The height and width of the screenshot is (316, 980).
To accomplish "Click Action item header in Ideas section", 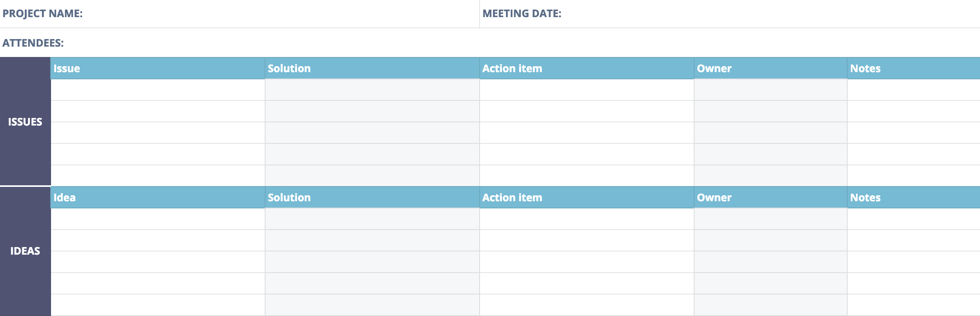I will coord(587,197).
